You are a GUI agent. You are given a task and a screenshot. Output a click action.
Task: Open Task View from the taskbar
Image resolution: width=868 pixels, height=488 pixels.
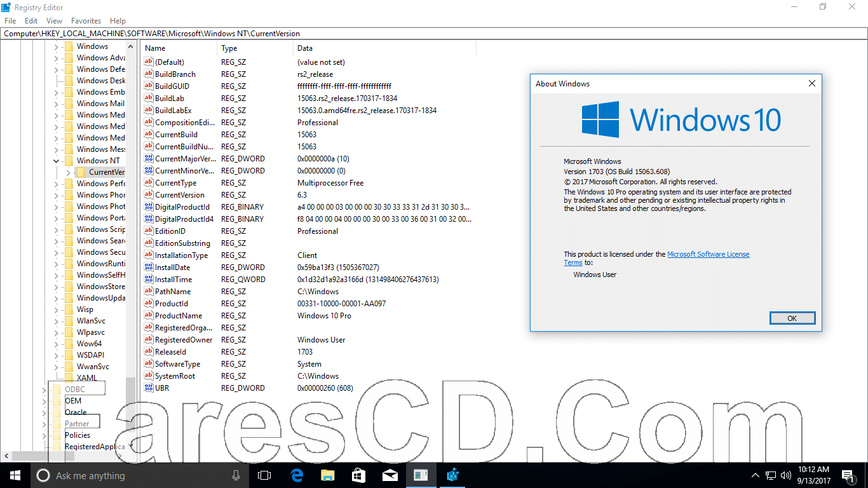(x=264, y=475)
